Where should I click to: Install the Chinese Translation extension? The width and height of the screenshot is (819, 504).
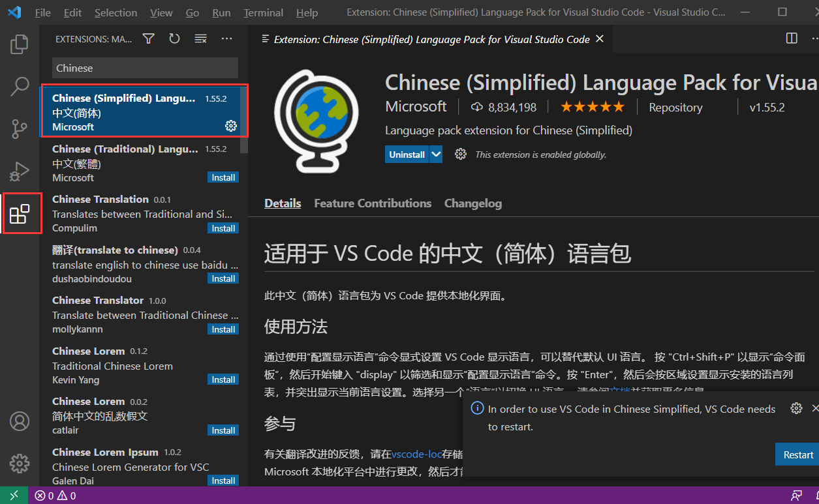[223, 228]
